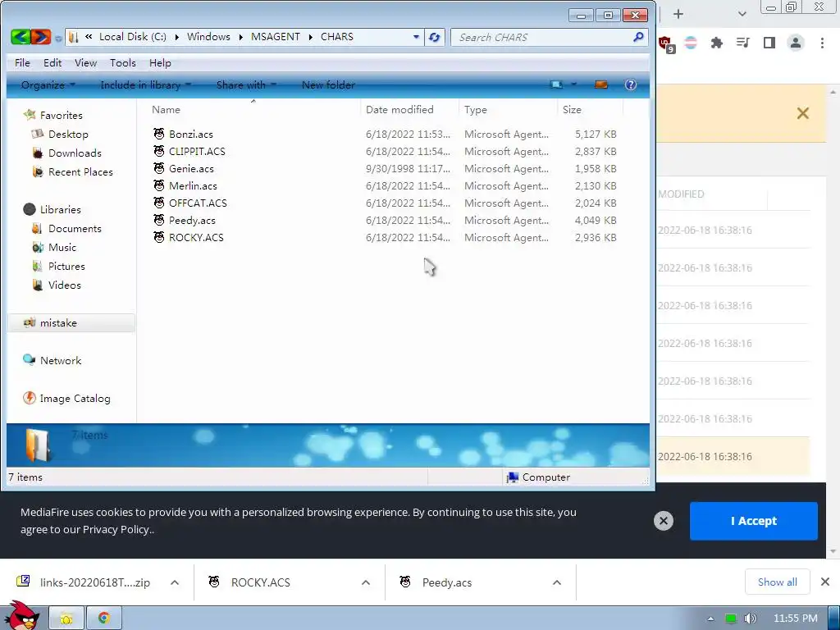The width and height of the screenshot is (840, 630).
Task: Select the Genie.acs file
Action: pos(191,168)
